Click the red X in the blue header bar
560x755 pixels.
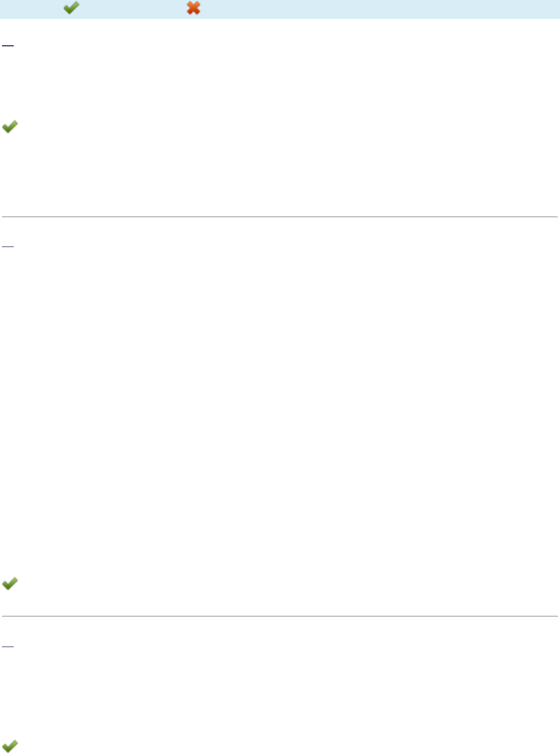coord(193,8)
